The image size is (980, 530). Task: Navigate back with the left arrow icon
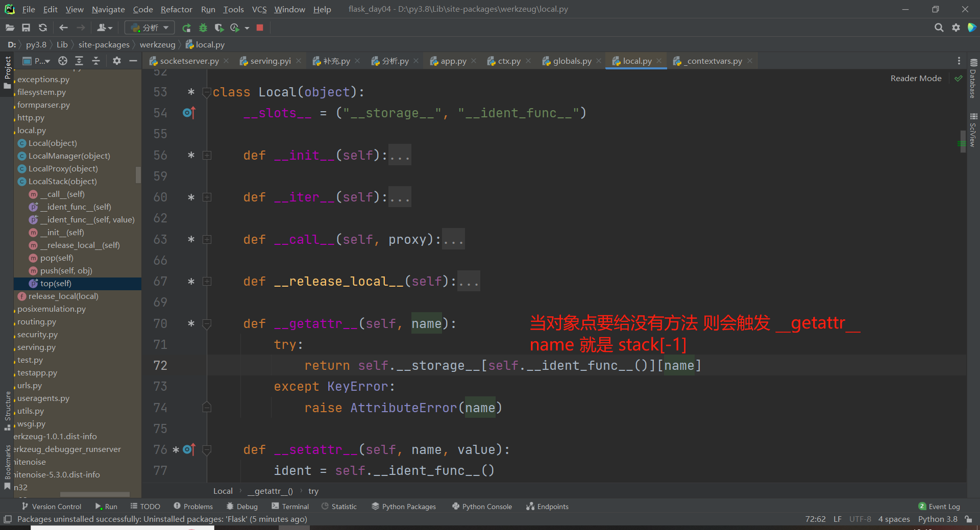pyautogui.click(x=63, y=28)
